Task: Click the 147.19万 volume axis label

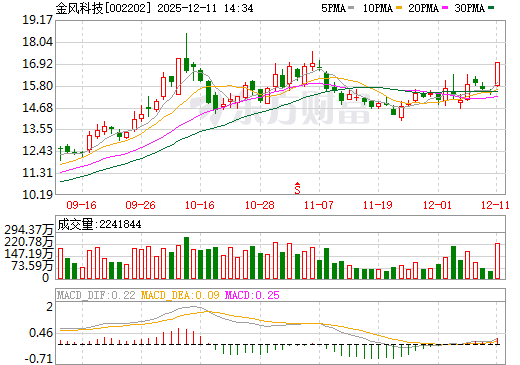Action: 29,254
